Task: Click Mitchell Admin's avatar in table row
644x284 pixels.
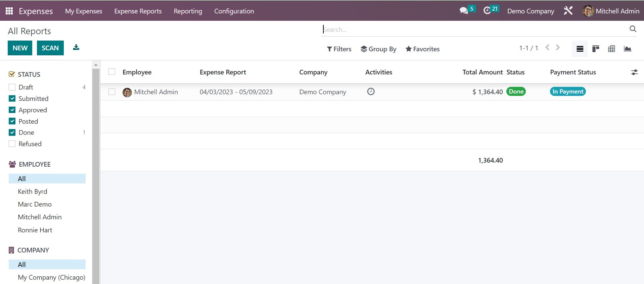Action: click(x=127, y=92)
